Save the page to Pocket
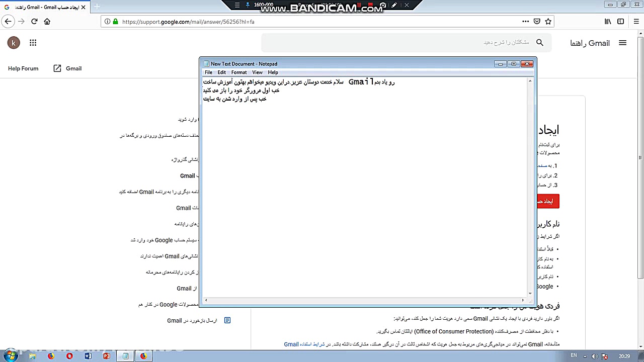 click(537, 22)
